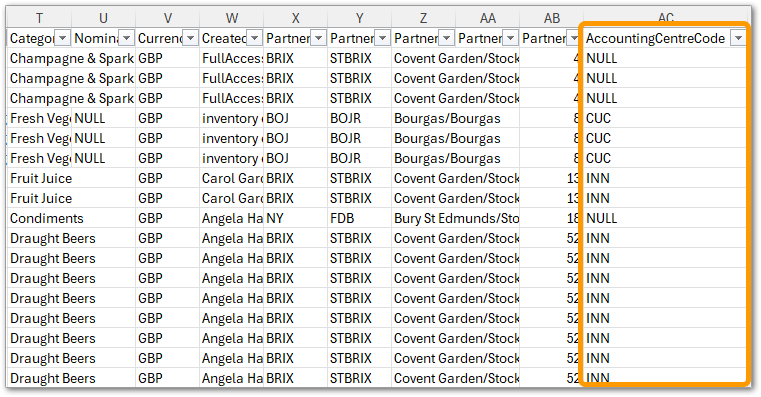This screenshot has height=397, width=761.
Task: Select the AccountingCentreCode header cell
Action: pos(665,38)
